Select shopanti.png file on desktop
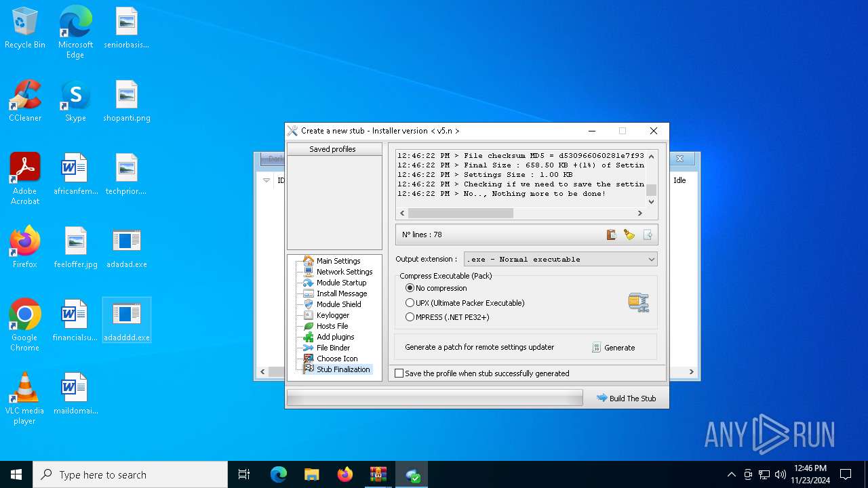The image size is (868, 488). click(x=127, y=101)
